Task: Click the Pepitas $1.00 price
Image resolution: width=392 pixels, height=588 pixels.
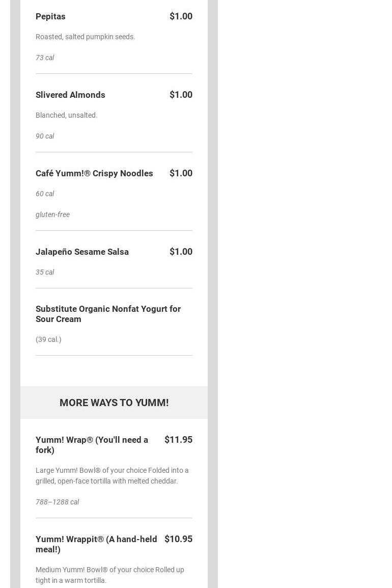Action: (181, 16)
